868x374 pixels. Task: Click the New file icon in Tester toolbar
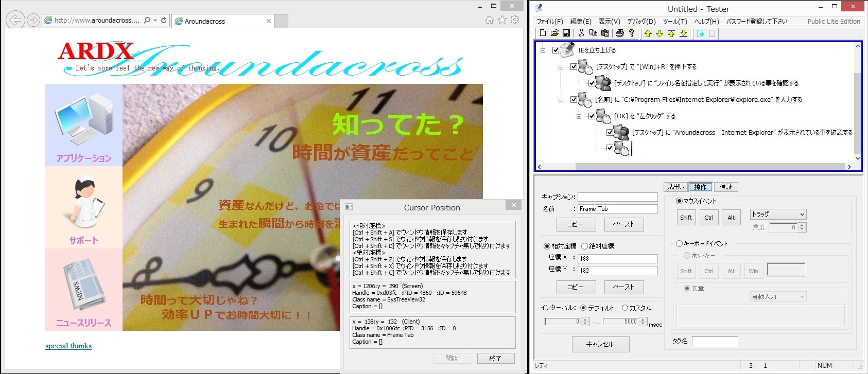[x=543, y=33]
